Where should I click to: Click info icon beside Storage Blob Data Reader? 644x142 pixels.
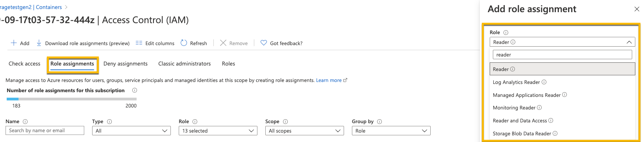pos(555,133)
